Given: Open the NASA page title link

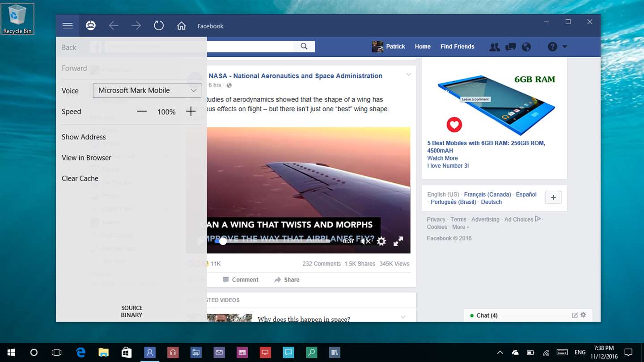Looking at the screenshot, I should [295, 76].
